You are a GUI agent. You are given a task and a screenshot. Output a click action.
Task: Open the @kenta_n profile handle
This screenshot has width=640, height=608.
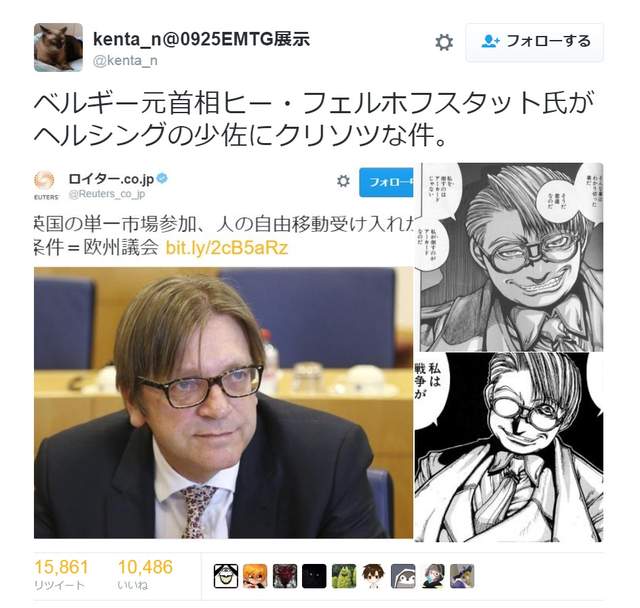click(x=125, y=60)
